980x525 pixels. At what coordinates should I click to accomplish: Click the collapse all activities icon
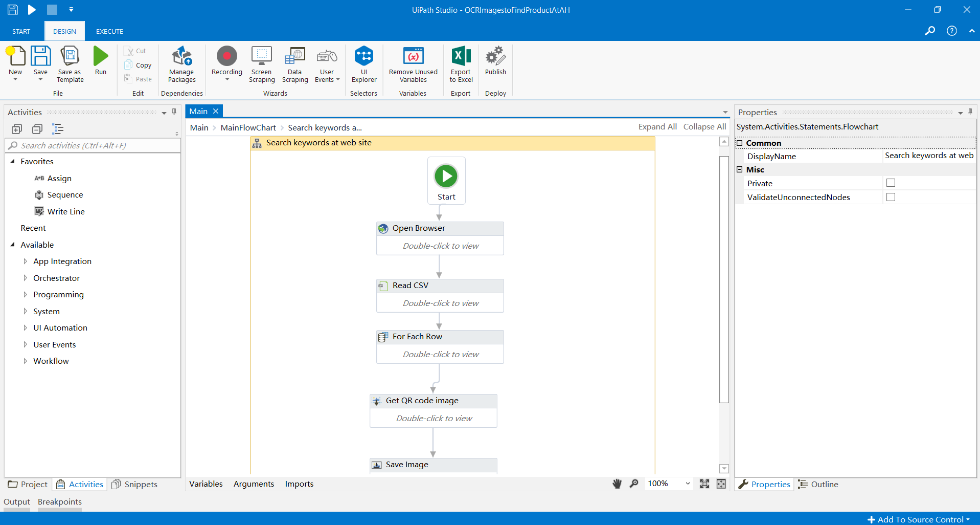tap(37, 129)
